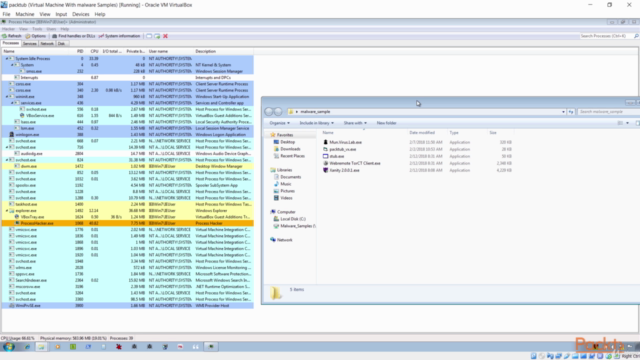Select the Xanity 2.0.0.1.exe file
The height and width of the screenshot is (360, 640).
coord(341,170)
